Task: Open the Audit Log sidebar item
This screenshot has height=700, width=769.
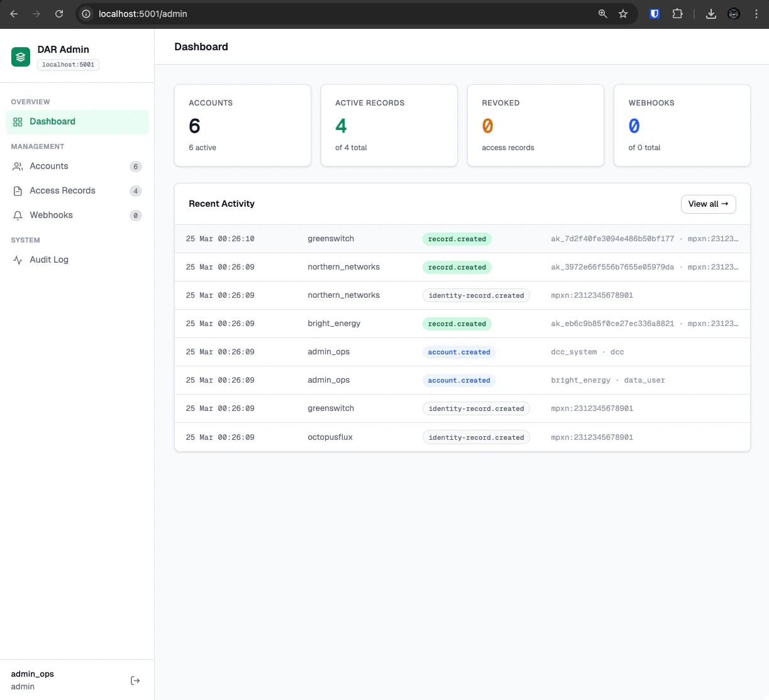Action: point(77,260)
